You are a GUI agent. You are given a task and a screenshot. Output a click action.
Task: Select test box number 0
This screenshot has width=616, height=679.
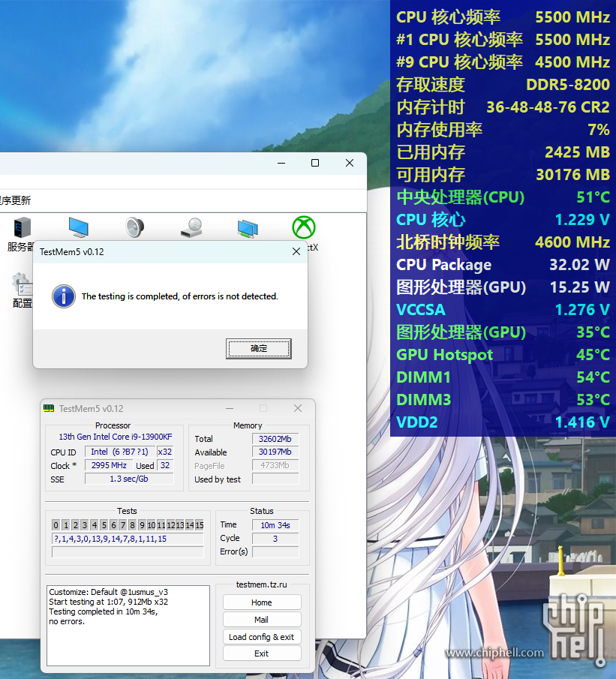point(56,525)
